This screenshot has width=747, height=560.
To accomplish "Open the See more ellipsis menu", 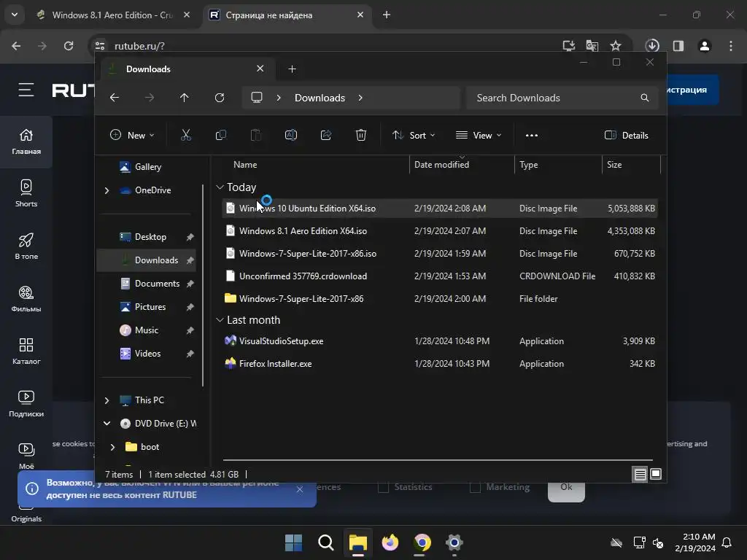I will click(532, 135).
